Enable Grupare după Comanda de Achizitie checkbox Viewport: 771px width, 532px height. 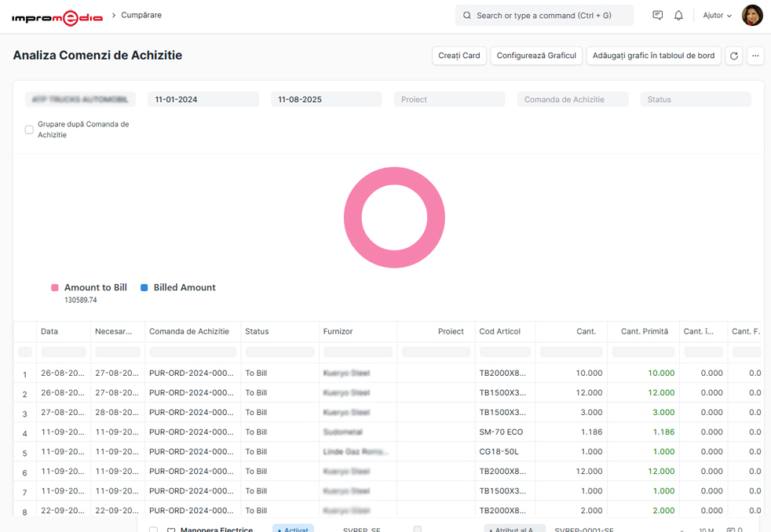pyautogui.click(x=29, y=130)
